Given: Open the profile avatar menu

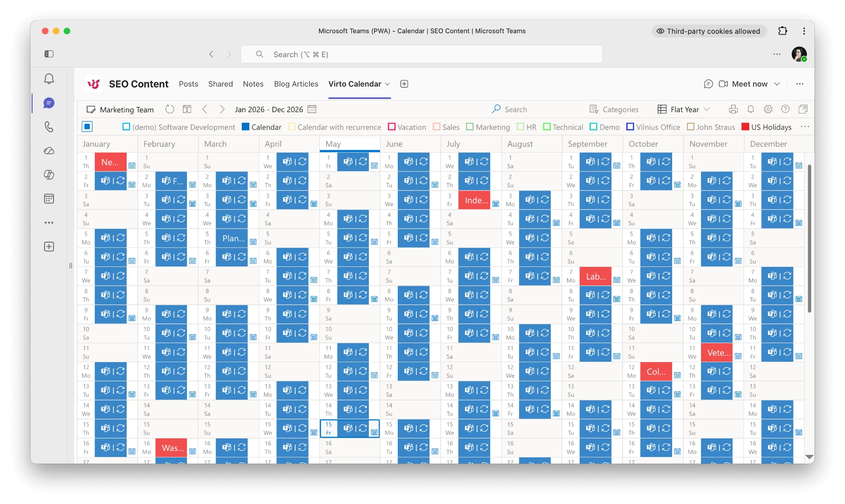Looking at the screenshot, I should pos(799,54).
